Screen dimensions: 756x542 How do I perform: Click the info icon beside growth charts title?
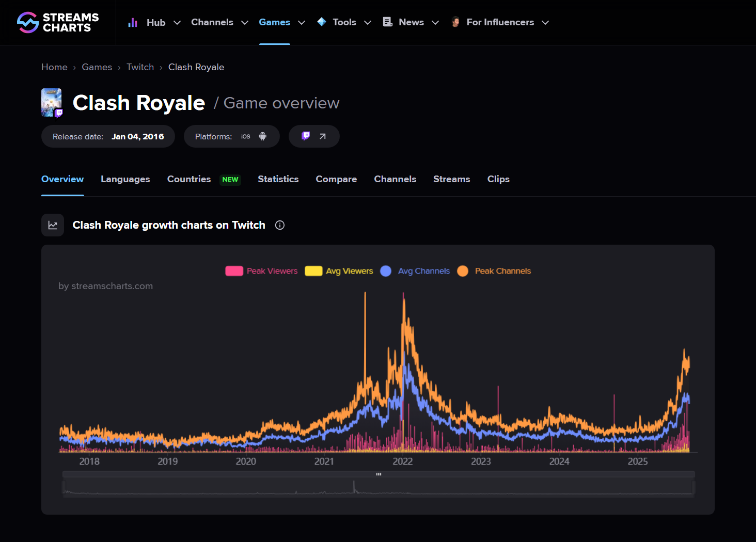click(280, 225)
